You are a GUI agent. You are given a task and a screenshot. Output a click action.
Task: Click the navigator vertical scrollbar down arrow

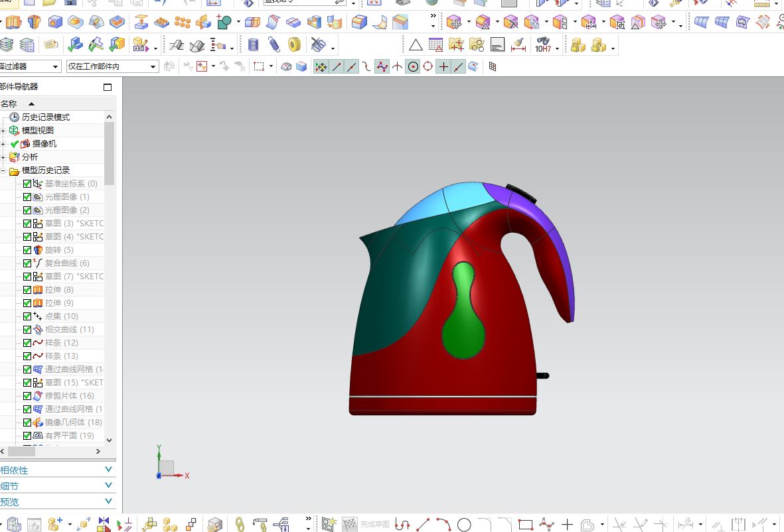point(109,440)
